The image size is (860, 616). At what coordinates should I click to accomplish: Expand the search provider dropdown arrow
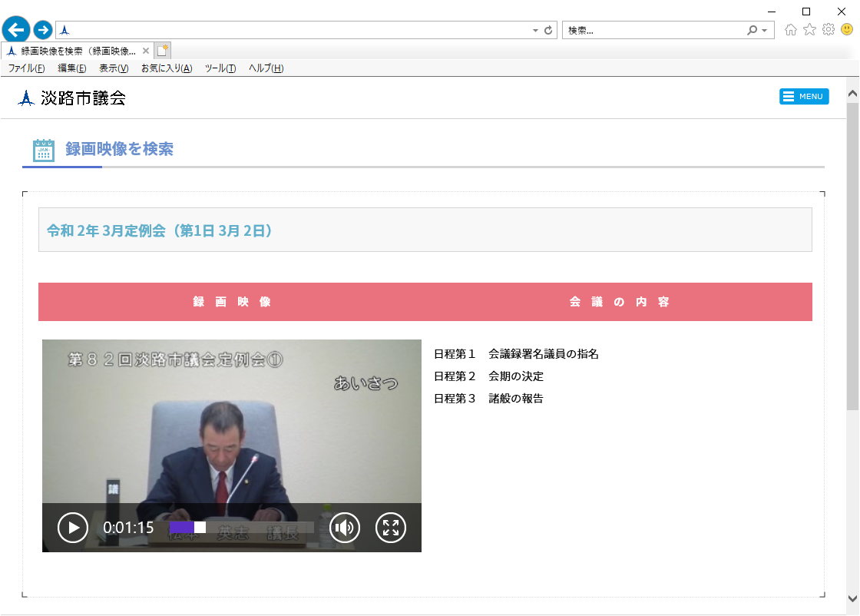765,31
